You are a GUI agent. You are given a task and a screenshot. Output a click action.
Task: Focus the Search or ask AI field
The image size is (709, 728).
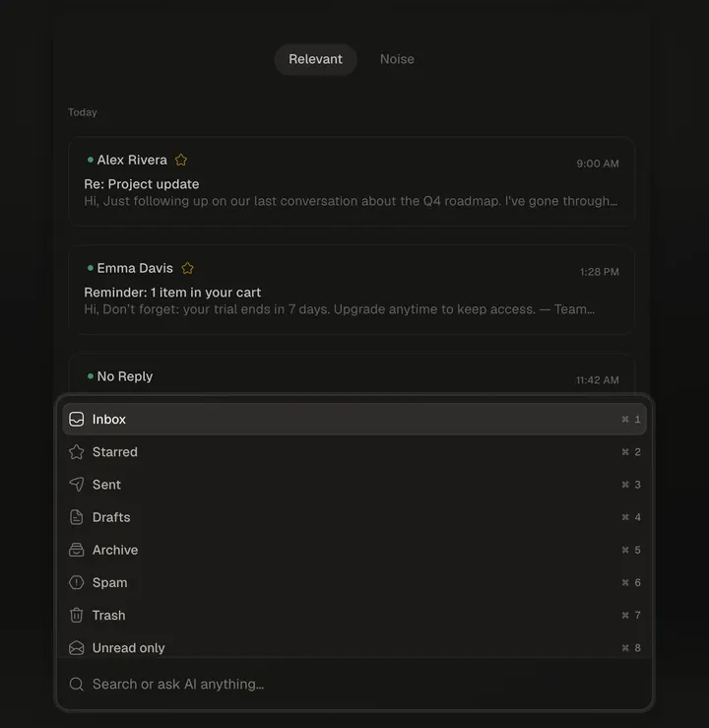pos(354,684)
